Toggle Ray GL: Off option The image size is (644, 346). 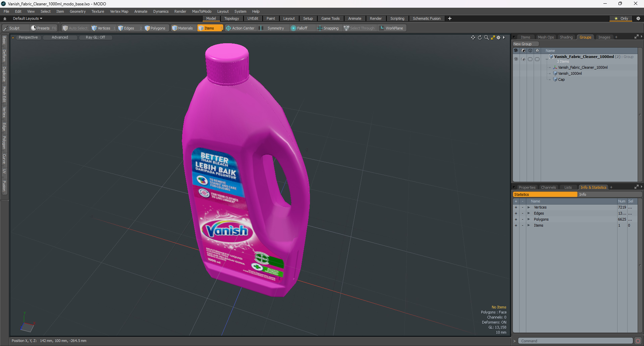pyautogui.click(x=95, y=38)
